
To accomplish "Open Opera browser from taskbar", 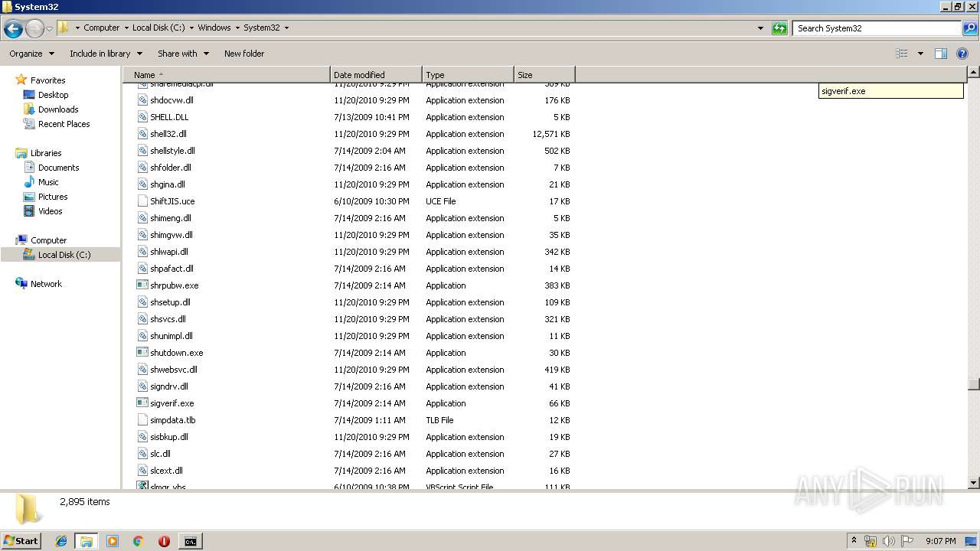I will 164,541.
